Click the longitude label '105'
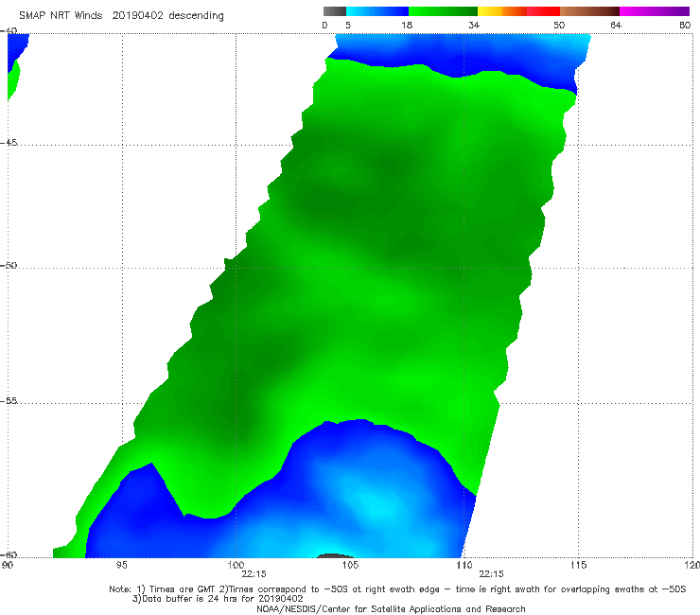The height and width of the screenshot is (615, 700). pos(350,565)
